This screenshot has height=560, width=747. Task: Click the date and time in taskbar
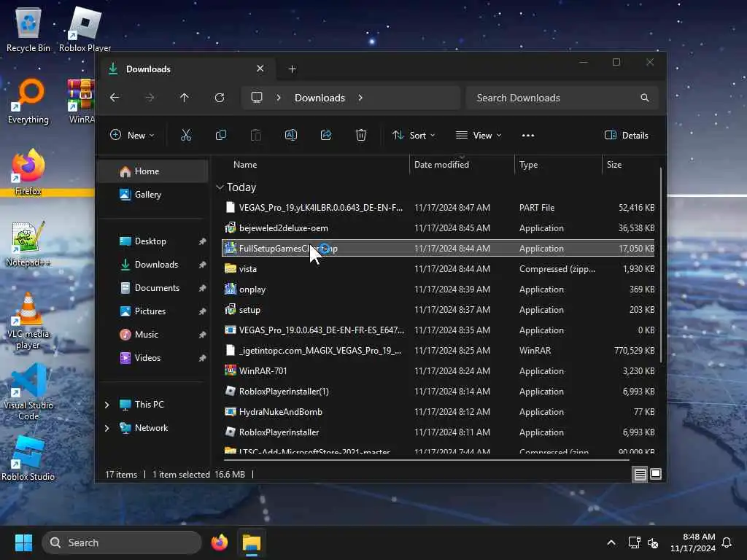pyautogui.click(x=693, y=542)
